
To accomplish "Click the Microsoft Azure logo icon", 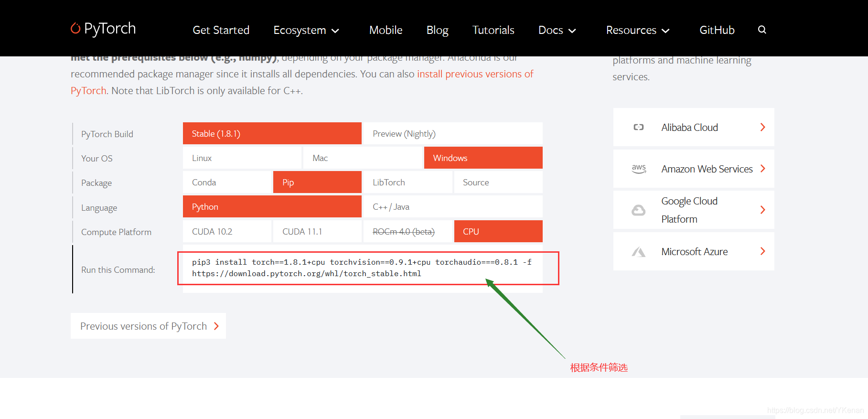I will [x=639, y=252].
